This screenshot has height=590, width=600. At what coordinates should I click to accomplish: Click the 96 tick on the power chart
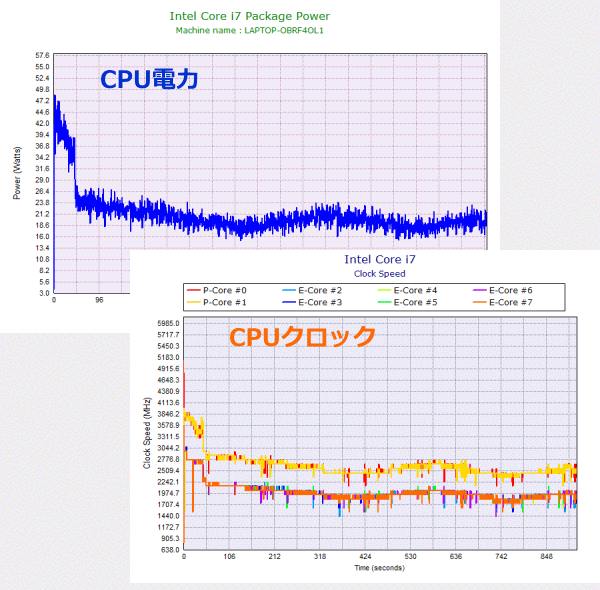tap(99, 299)
